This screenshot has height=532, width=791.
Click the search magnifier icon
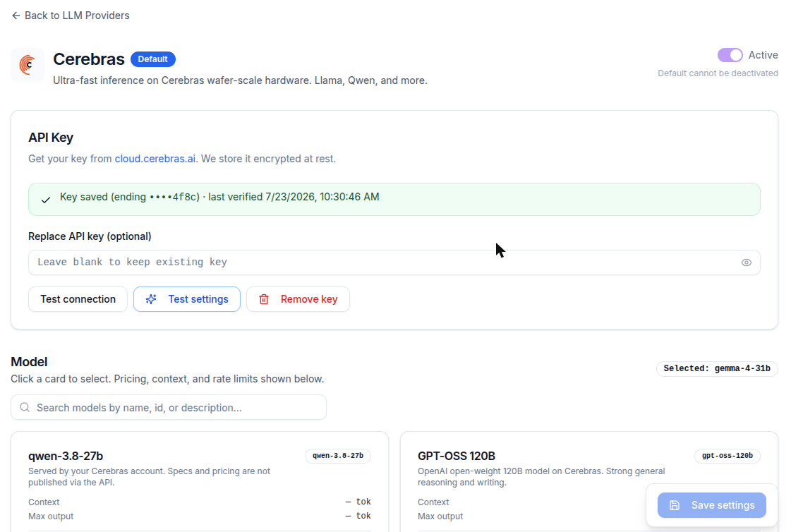point(25,407)
